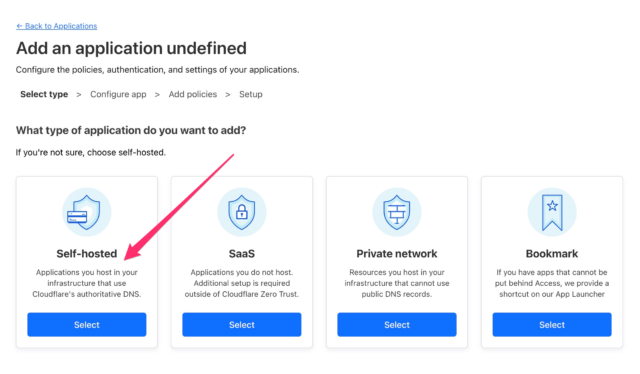
Task: Click the Private network shield icon
Action: (x=397, y=212)
